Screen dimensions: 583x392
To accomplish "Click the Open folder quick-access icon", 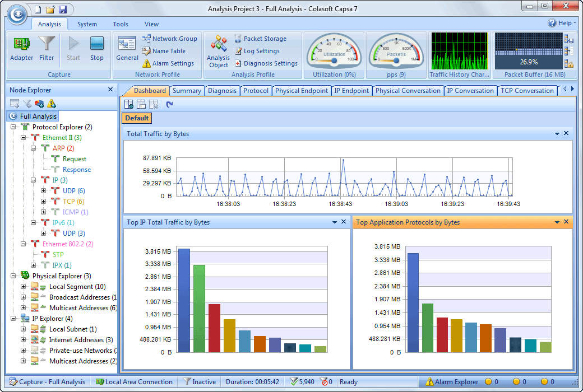I will 50,10.
